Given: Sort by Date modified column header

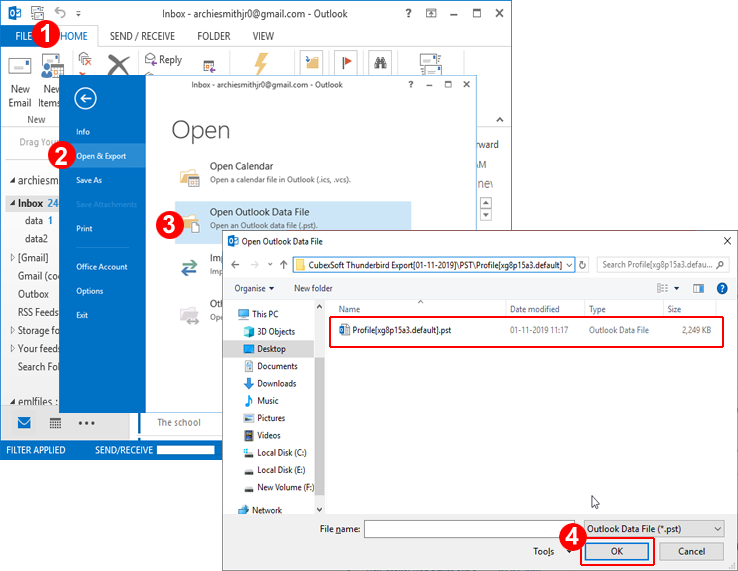Looking at the screenshot, I should pyautogui.click(x=535, y=309).
